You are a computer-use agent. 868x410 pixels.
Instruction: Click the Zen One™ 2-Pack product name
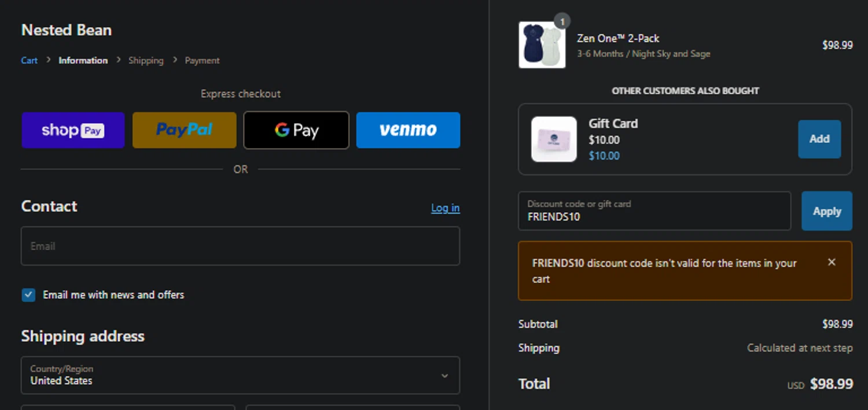coord(618,39)
